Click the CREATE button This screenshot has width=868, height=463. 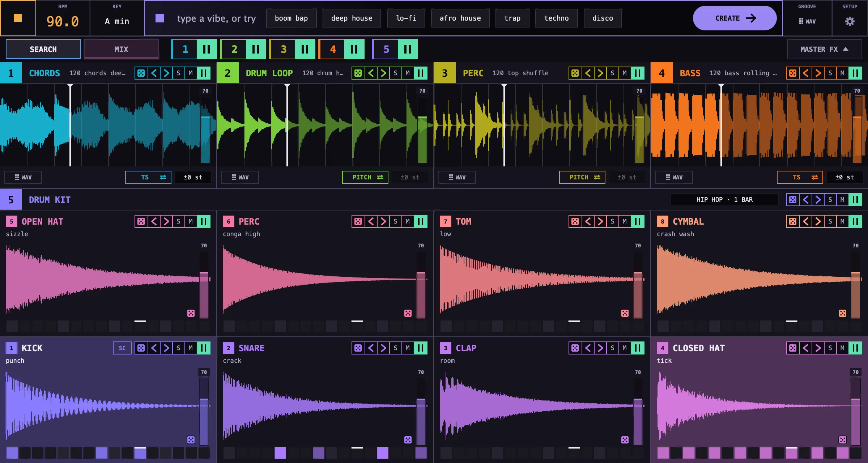point(735,18)
